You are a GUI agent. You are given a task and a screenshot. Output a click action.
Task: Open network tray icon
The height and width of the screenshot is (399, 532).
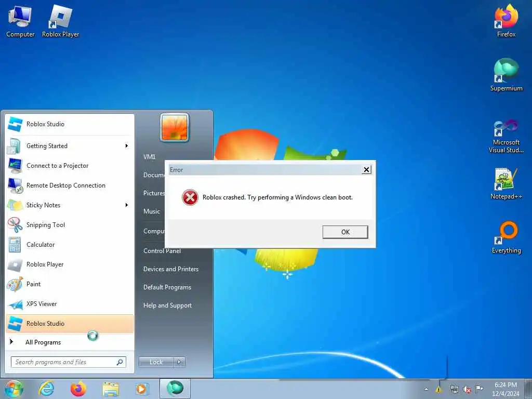[x=454, y=390]
